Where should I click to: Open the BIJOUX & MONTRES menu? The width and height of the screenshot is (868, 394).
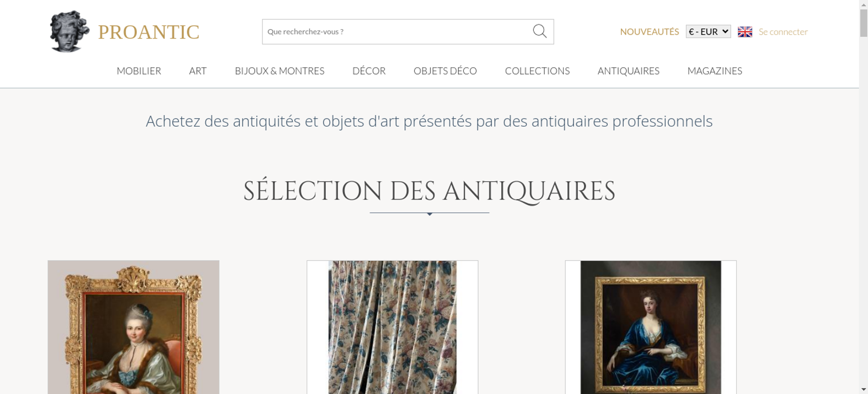point(279,71)
